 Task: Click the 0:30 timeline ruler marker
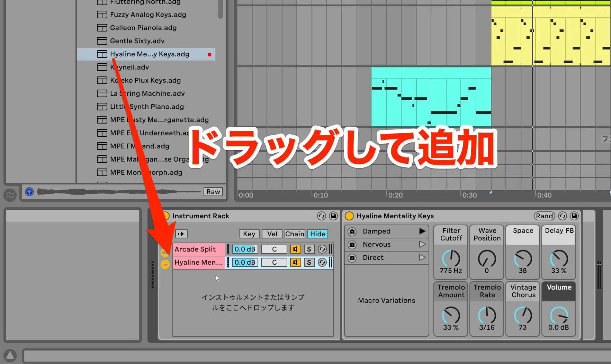469,195
